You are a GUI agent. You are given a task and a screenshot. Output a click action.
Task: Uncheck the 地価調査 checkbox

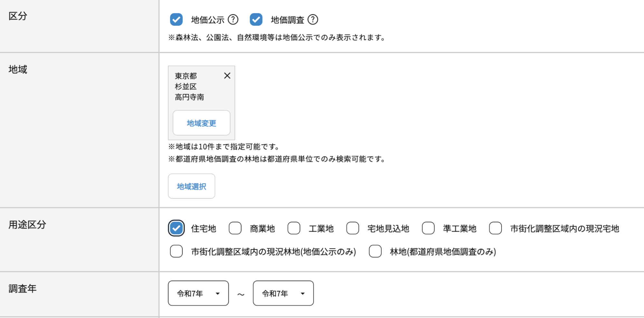coord(256,20)
